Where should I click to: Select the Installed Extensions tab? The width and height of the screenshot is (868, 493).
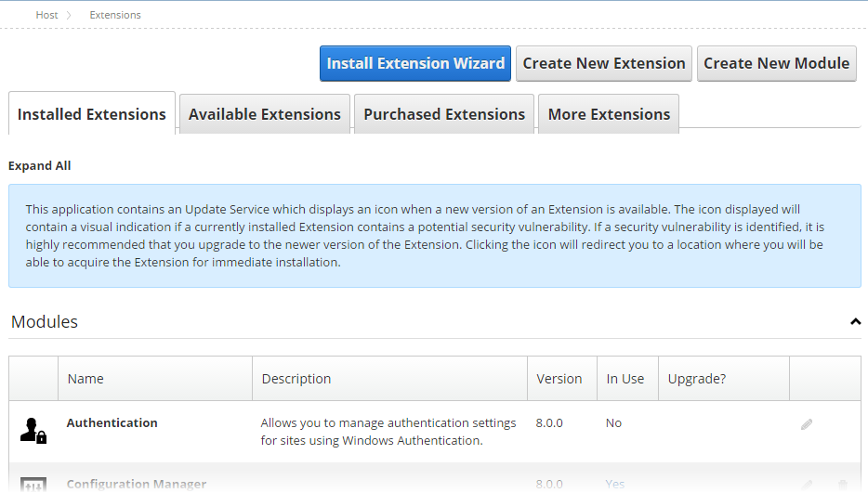pyautogui.click(x=92, y=114)
